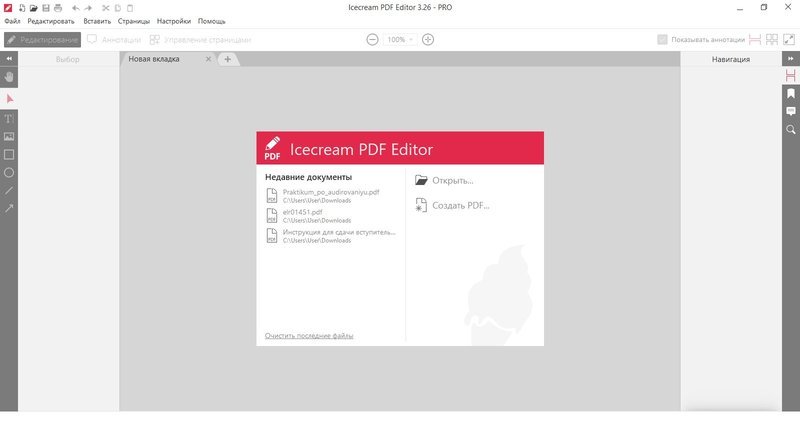This screenshot has height=425, width=800.
Task: Open the Редактировать menu
Action: tap(51, 21)
